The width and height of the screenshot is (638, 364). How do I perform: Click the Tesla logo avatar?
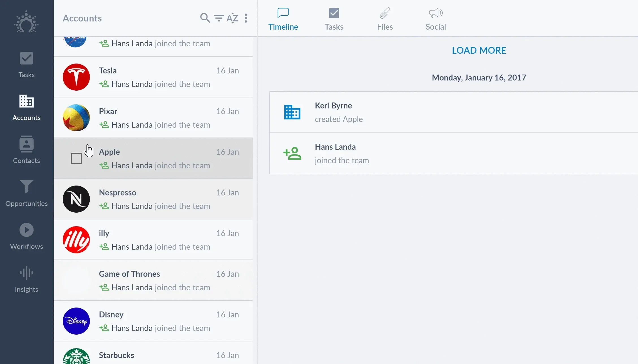pyautogui.click(x=76, y=77)
